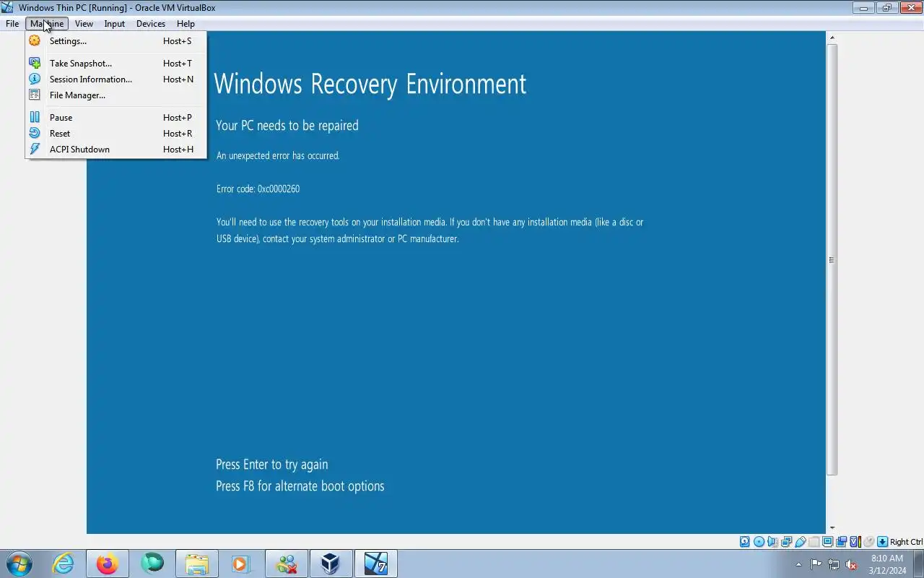Click the recording status icon
This screenshot has height=578, width=924.
[841, 542]
